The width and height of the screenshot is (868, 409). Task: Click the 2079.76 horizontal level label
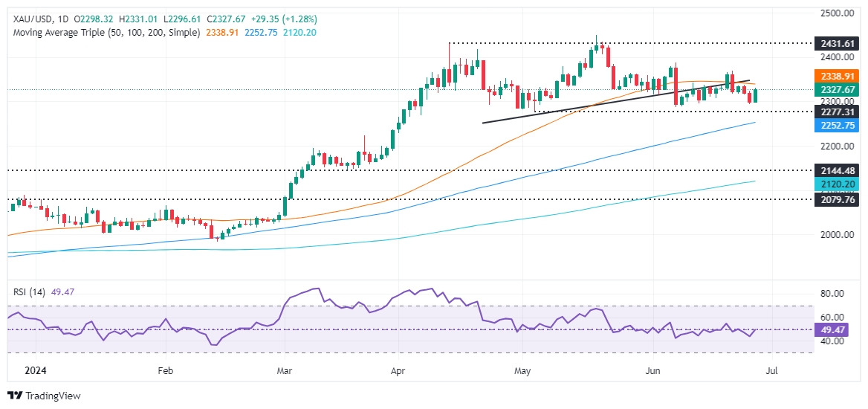[836, 199]
